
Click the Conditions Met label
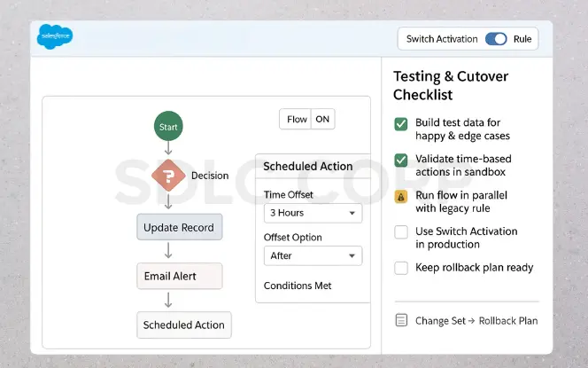pyautogui.click(x=298, y=286)
